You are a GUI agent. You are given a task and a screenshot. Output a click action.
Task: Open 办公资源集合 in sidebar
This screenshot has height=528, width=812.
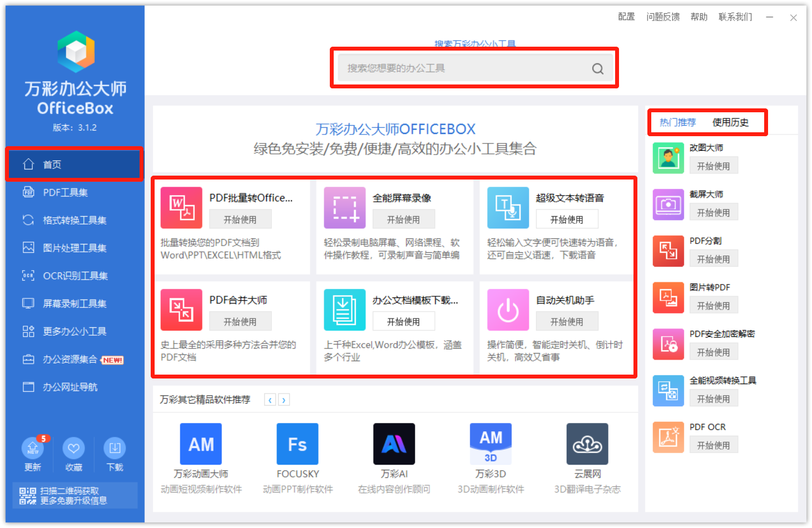75,359
